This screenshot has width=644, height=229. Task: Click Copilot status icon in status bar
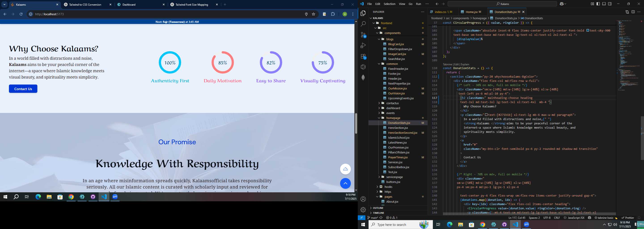(x=589, y=218)
